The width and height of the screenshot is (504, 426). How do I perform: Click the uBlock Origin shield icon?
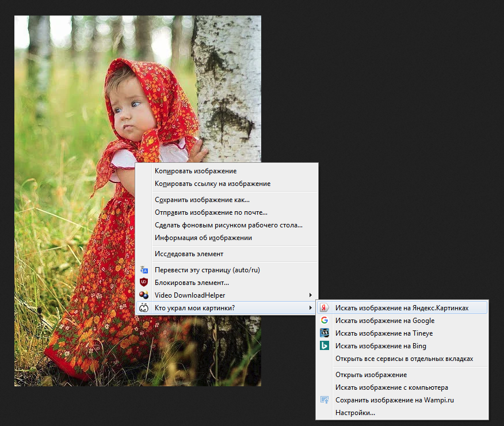144,282
